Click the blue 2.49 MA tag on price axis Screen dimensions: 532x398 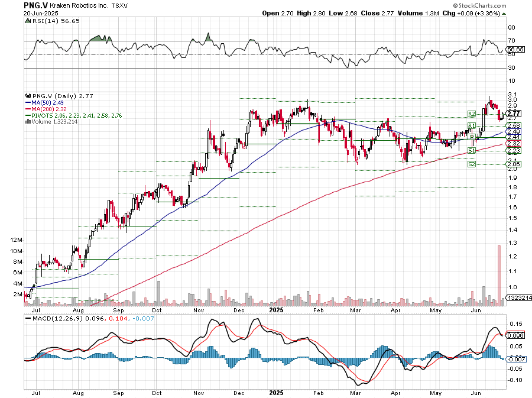[x=514, y=132]
